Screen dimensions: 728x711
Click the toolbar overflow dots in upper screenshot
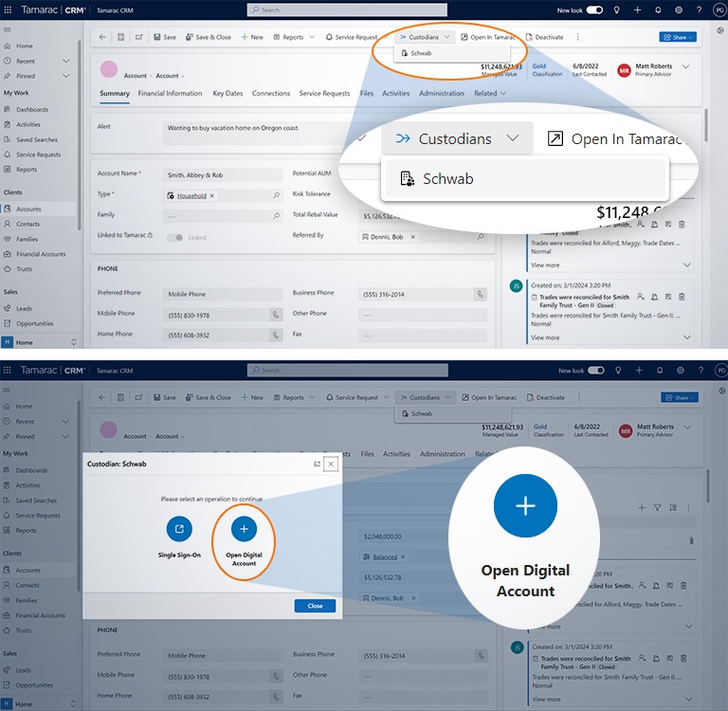[577, 37]
